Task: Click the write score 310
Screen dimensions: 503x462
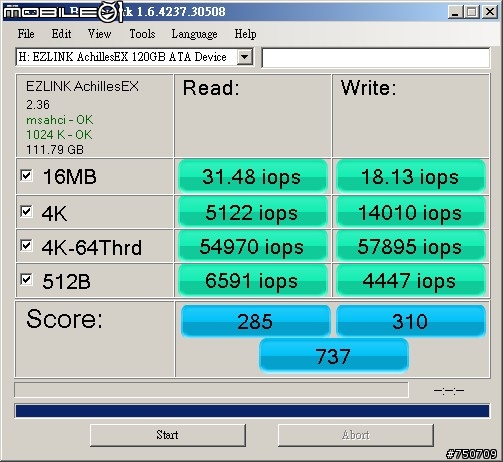Action: (x=411, y=321)
